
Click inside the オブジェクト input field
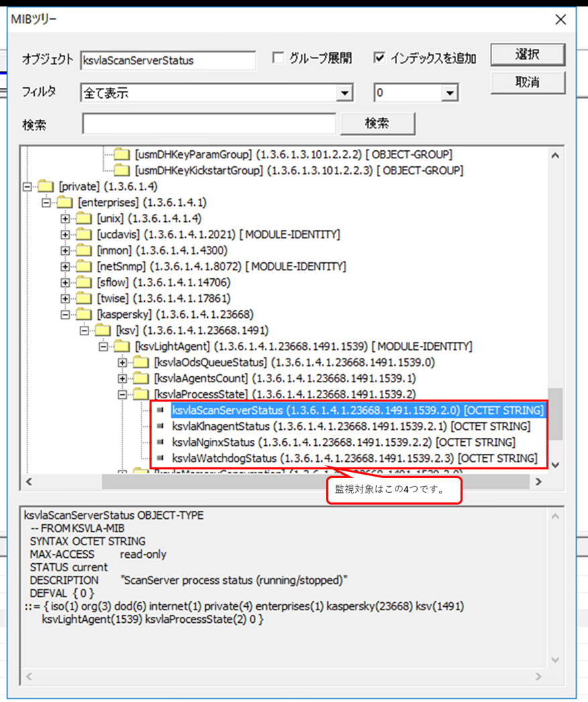(168, 60)
